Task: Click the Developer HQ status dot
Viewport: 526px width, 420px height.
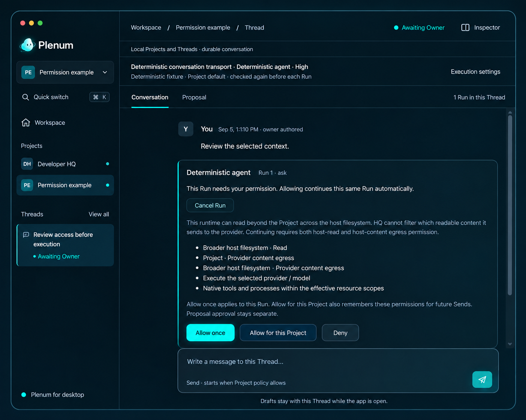Action: (x=108, y=164)
